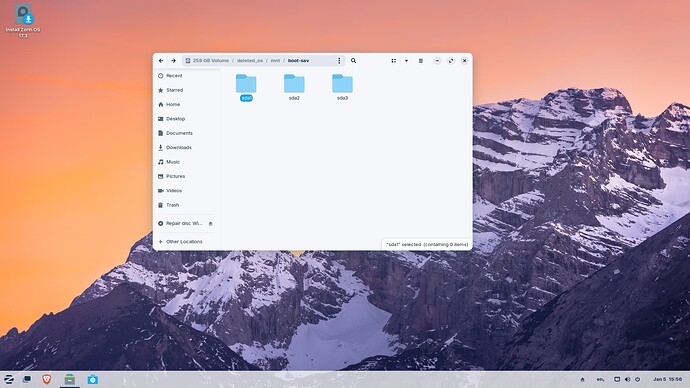Go forward in folder history

[x=173, y=61]
